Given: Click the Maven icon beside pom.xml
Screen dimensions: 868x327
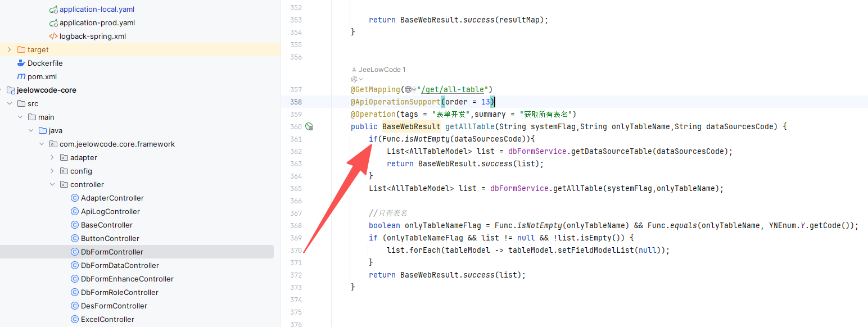Looking at the screenshot, I should [x=21, y=77].
